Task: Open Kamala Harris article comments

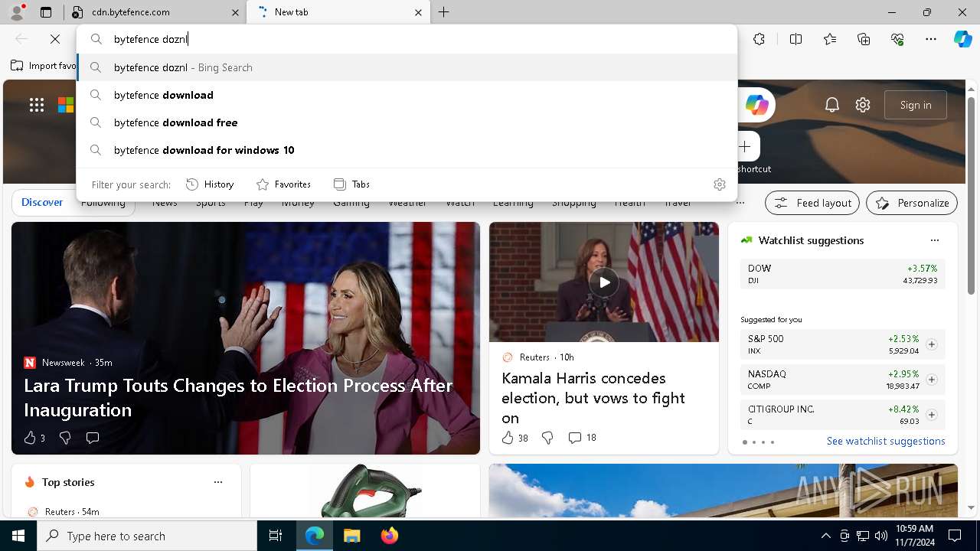Action: (582, 438)
